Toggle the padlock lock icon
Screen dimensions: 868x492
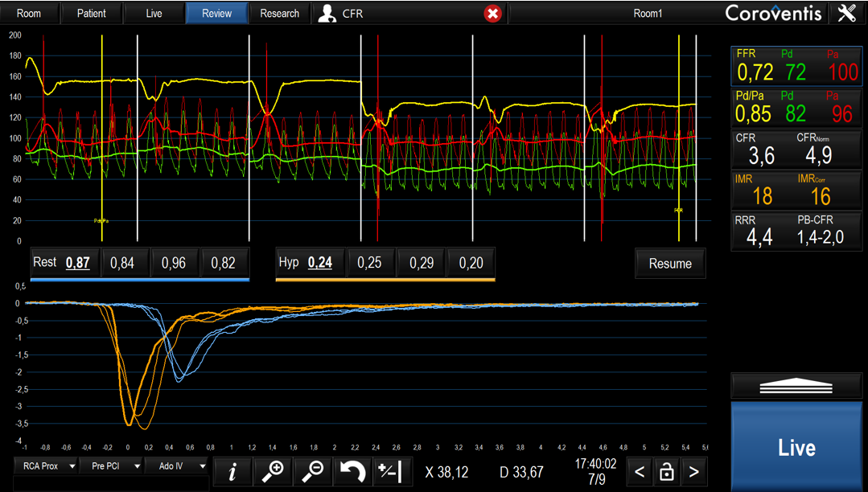pyautogui.click(x=666, y=472)
